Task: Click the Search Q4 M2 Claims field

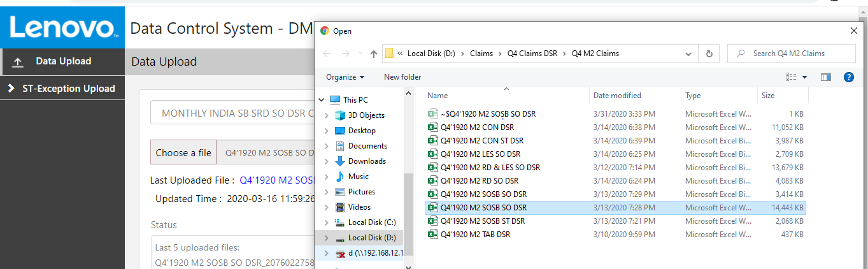Action: coord(796,54)
